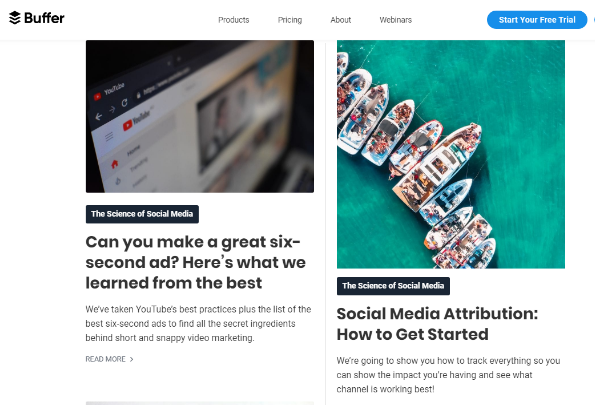The image size is (598, 412).
Task: Open Social Media Attribution article headline
Action: click(x=437, y=324)
